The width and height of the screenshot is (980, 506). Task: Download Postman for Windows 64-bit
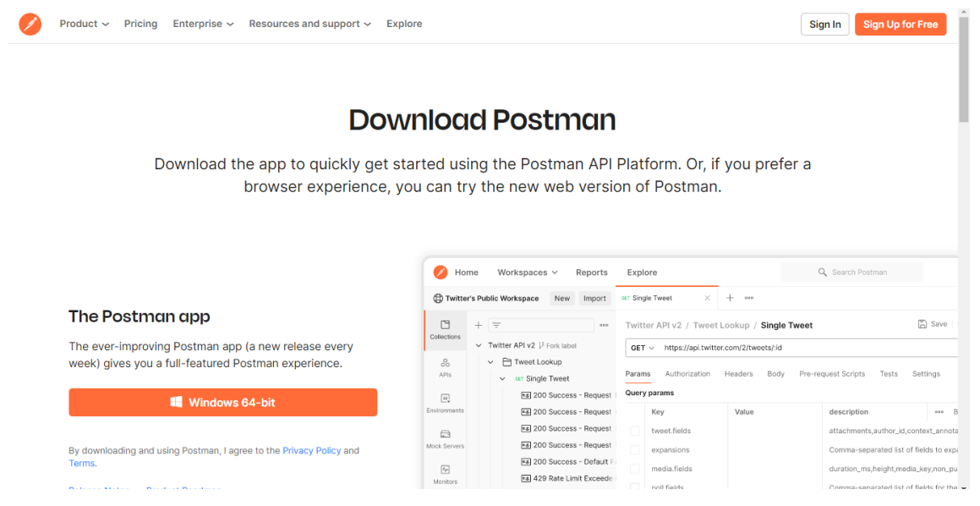(x=223, y=402)
